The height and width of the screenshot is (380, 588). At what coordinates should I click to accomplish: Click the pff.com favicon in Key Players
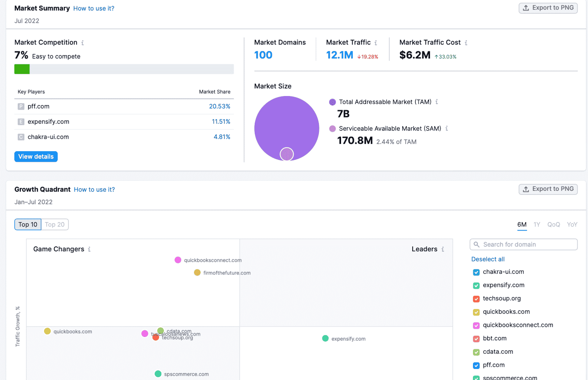pos(21,107)
